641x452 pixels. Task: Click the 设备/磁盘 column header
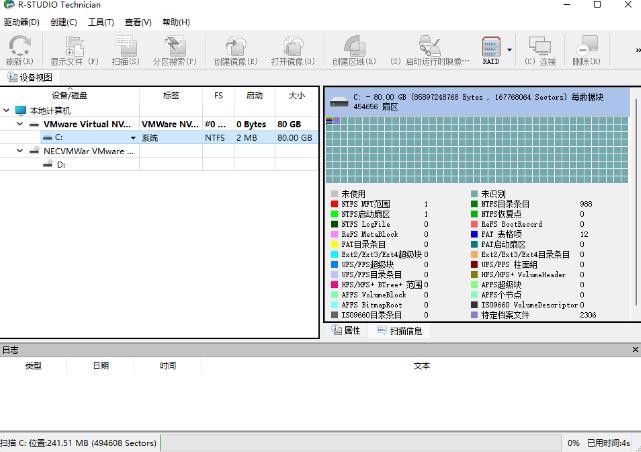point(69,96)
